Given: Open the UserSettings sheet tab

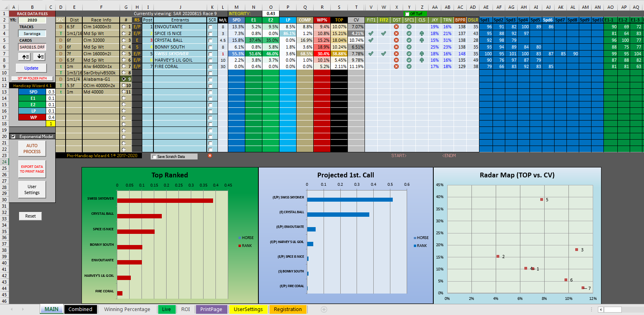Looking at the screenshot, I should [x=248, y=309].
